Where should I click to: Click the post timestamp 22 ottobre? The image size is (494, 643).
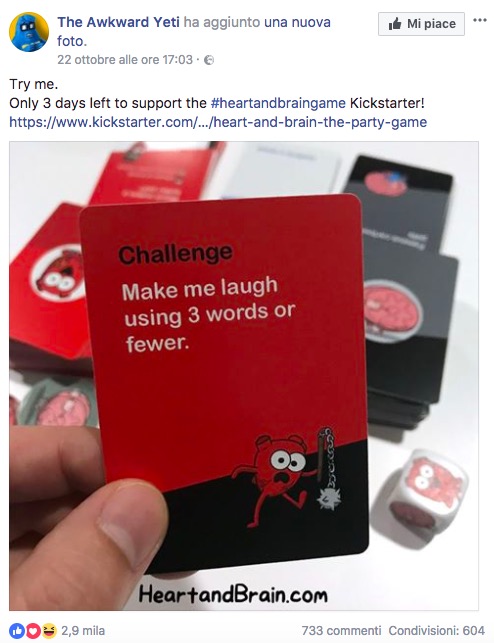tap(125, 60)
